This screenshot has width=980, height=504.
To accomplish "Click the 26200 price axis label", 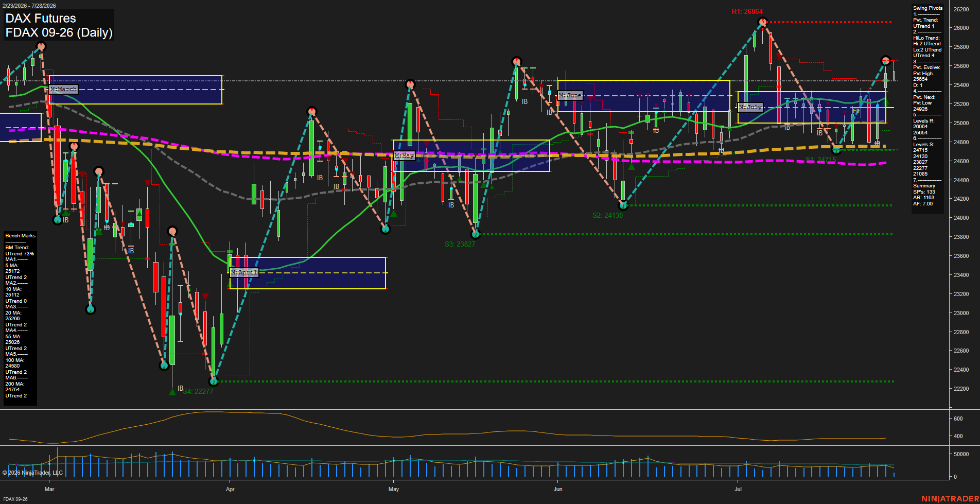I will click(961, 9).
